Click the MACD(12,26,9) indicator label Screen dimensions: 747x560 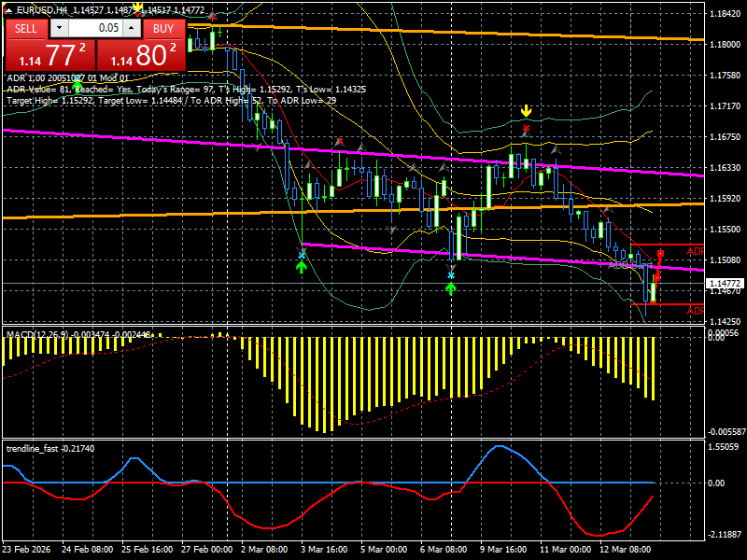(x=78, y=335)
